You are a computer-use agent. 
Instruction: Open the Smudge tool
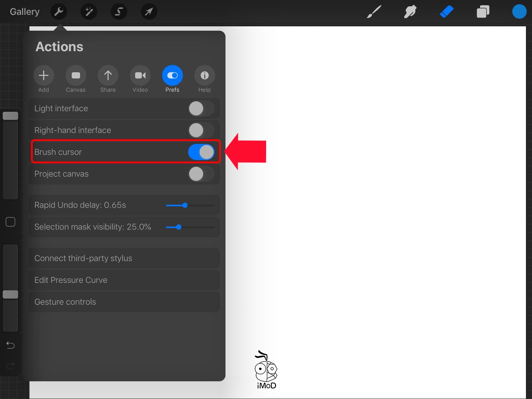click(x=410, y=11)
